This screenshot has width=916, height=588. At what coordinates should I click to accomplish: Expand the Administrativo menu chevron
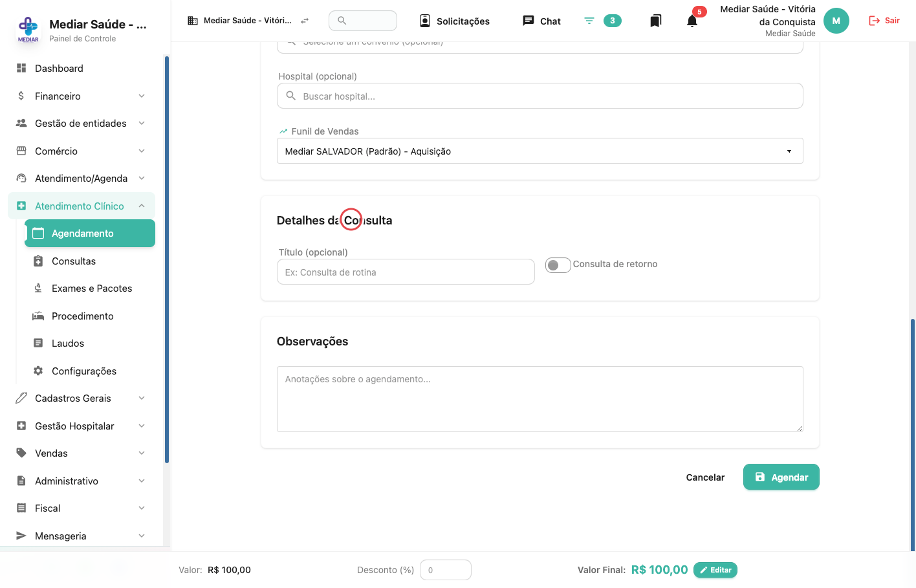coord(142,481)
